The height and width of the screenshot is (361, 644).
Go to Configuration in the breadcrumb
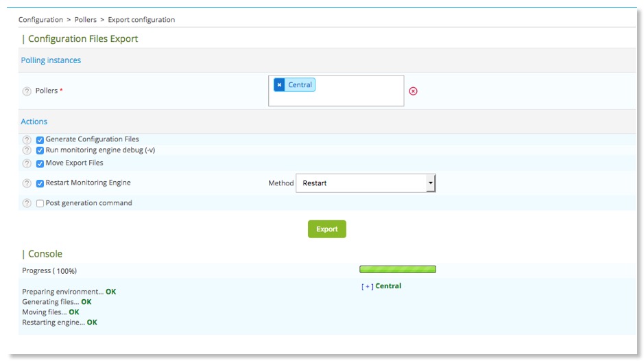(x=40, y=20)
